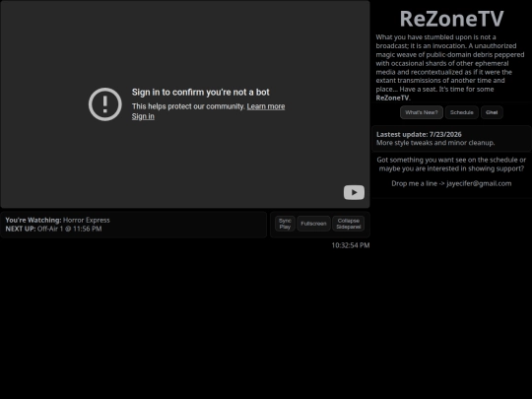Click the 10:32:54 PM clock
The image size is (532, 399).
click(x=351, y=245)
